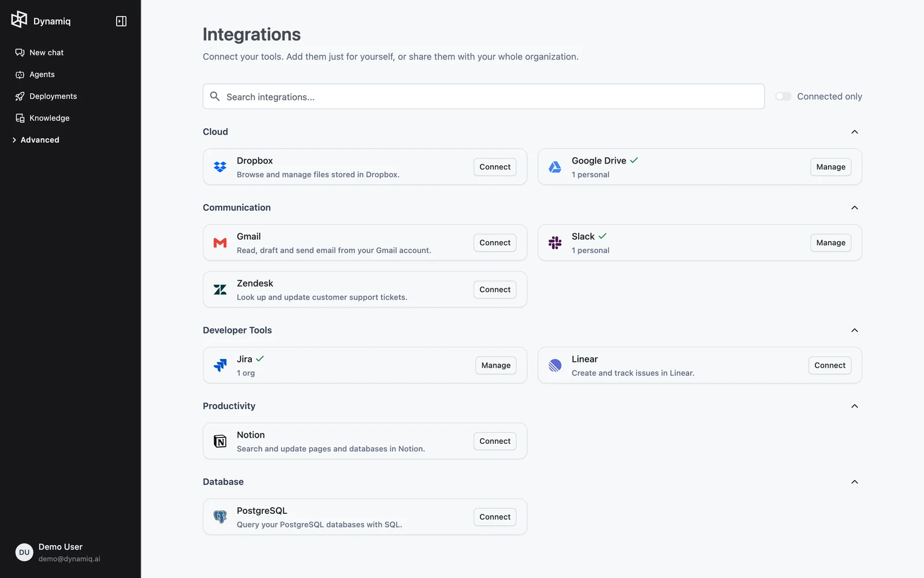Click the Integrations page title
This screenshot has width=924, height=578.
(x=252, y=35)
